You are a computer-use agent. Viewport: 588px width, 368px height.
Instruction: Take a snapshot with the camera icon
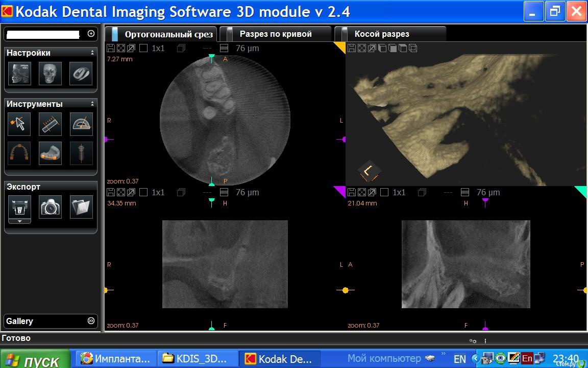[x=51, y=206]
